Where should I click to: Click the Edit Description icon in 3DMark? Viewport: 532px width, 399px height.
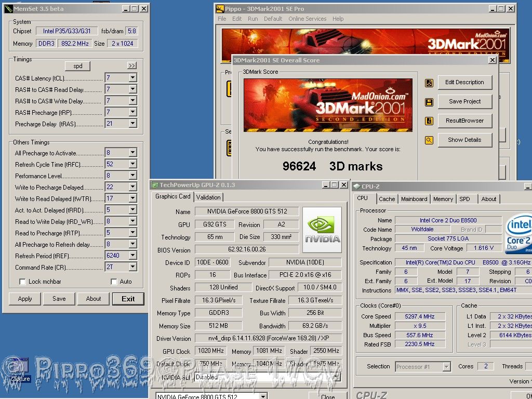429,83
